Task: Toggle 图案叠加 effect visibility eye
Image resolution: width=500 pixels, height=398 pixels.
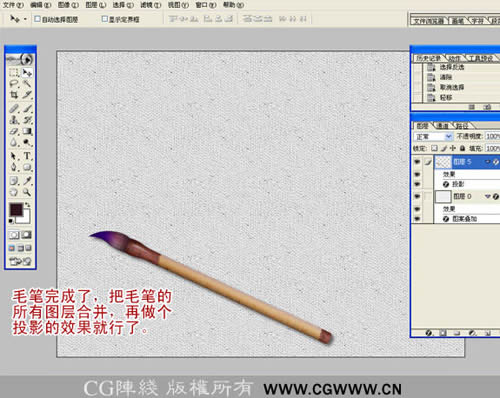Action: pyautogui.click(x=417, y=219)
